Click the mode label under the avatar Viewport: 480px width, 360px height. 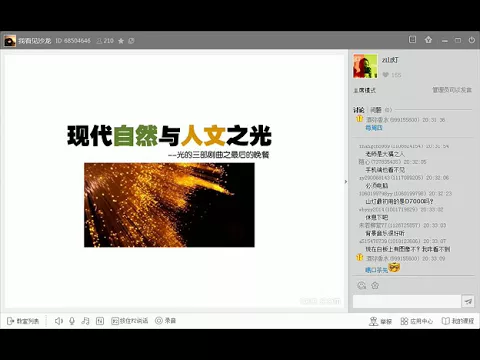tap(364, 90)
